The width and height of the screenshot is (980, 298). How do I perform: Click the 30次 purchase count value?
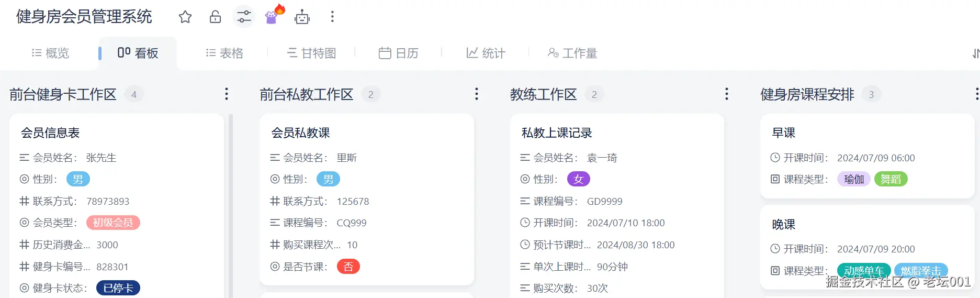(598, 288)
